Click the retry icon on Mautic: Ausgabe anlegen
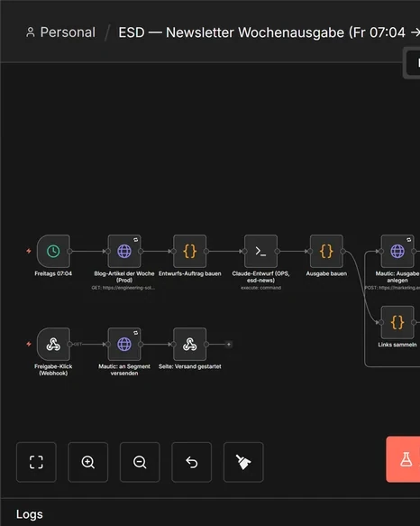The width and height of the screenshot is (420, 526). click(409, 239)
